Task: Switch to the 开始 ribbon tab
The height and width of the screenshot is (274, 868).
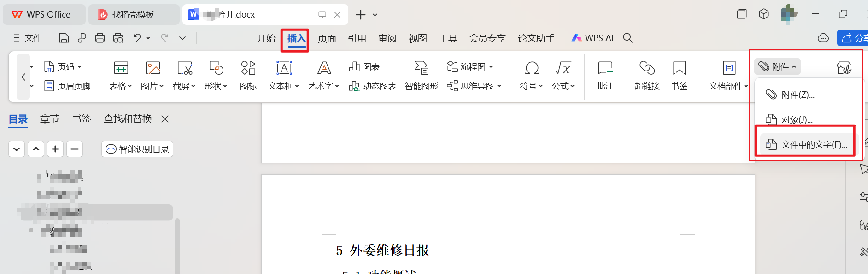Action: tap(266, 38)
